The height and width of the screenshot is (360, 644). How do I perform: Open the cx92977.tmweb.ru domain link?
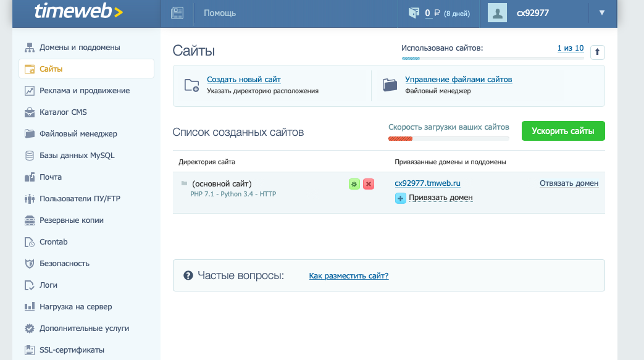(427, 183)
